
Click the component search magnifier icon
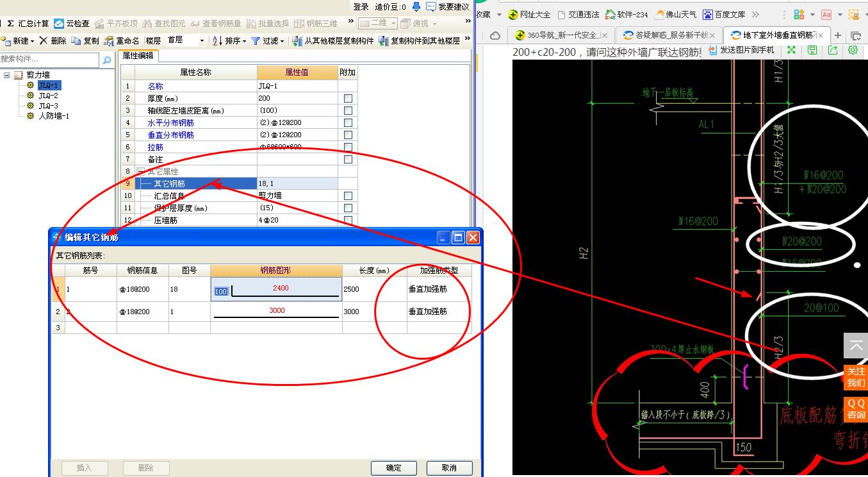coord(106,60)
